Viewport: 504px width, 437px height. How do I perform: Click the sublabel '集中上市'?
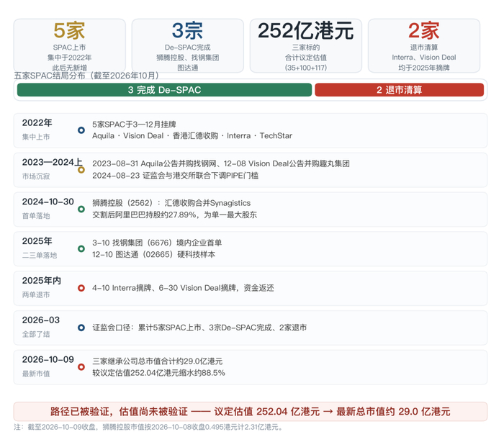pyautogui.click(x=36, y=137)
